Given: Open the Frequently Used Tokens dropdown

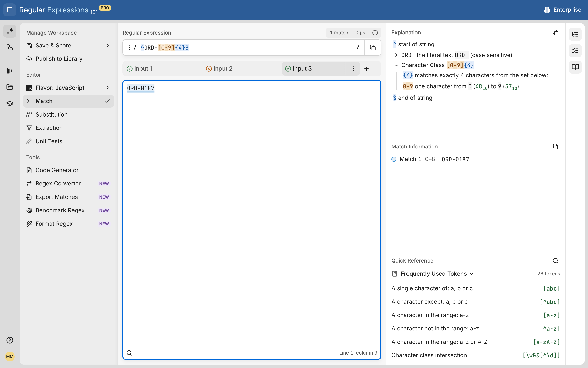Looking at the screenshot, I should coord(437,274).
